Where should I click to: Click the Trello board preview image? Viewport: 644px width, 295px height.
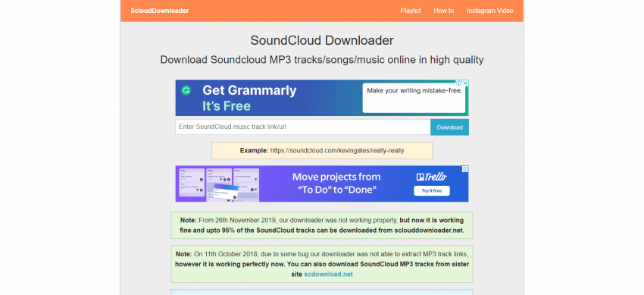coord(217,184)
